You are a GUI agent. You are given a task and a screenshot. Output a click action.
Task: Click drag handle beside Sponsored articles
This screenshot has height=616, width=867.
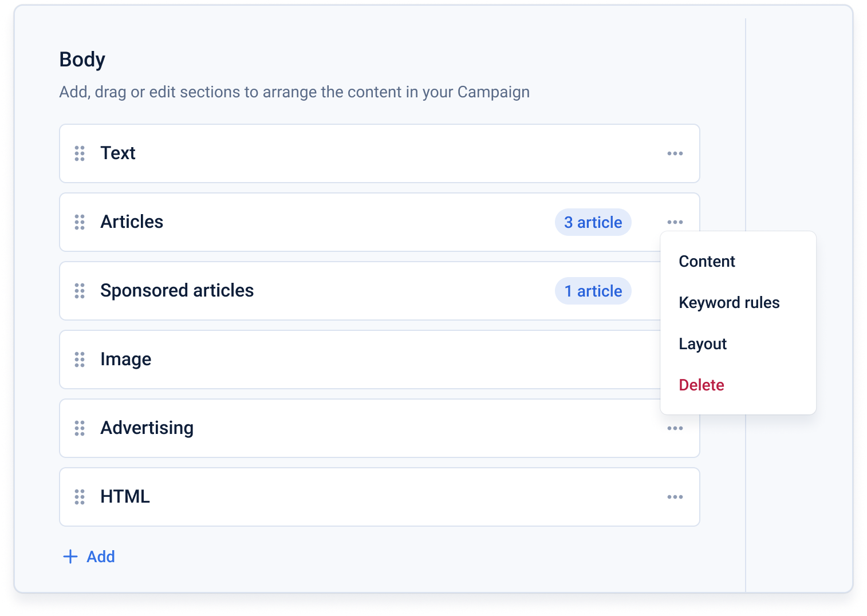click(80, 291)
